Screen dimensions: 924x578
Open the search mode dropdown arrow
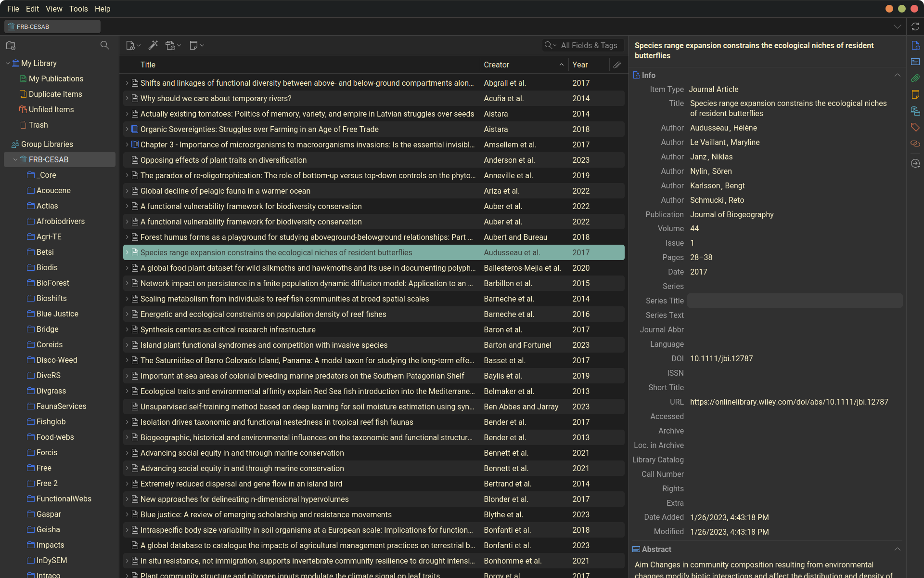click(555, 45)
